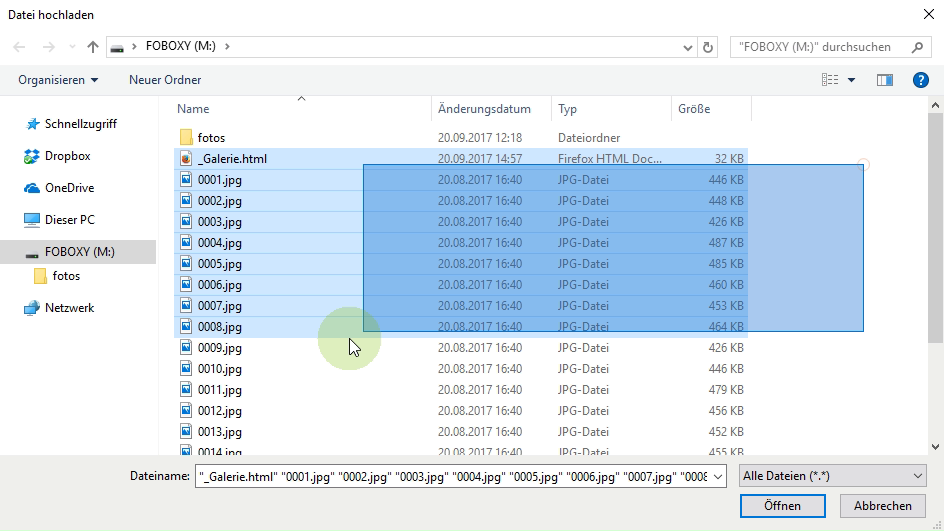Click Neuer Ordner in the toolbar
This screenshot has height=531, width=944.
click(x=165, y=80)
